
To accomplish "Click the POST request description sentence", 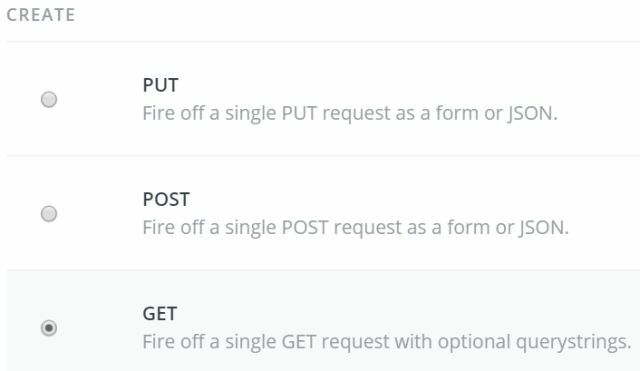I will [x=356, y=228].
